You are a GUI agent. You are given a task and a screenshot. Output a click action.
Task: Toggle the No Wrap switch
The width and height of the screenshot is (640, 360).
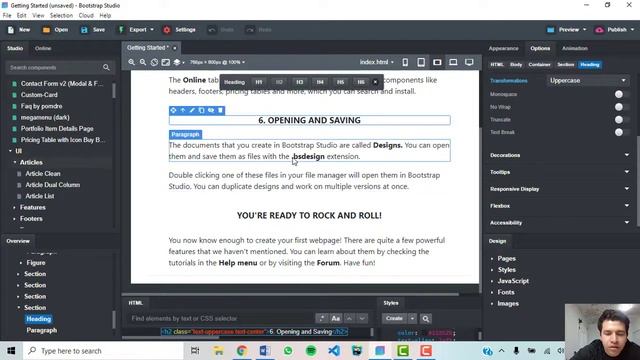(621, 107)
